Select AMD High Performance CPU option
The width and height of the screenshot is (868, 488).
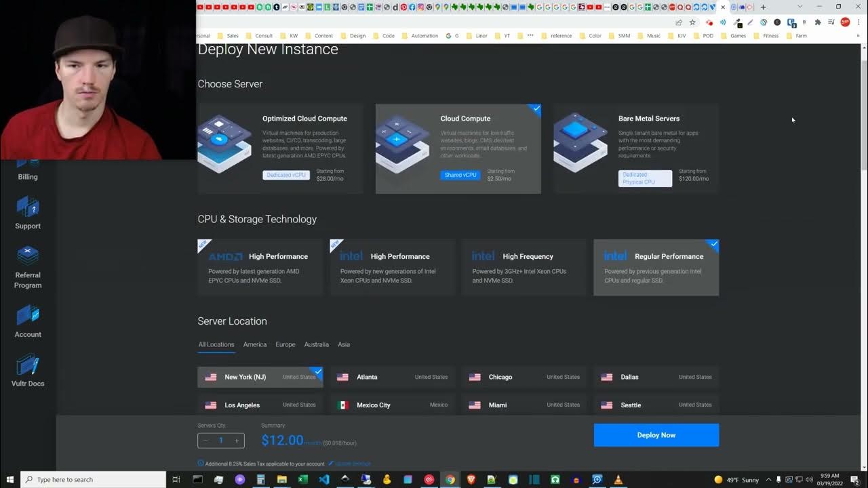click(260, 267)
